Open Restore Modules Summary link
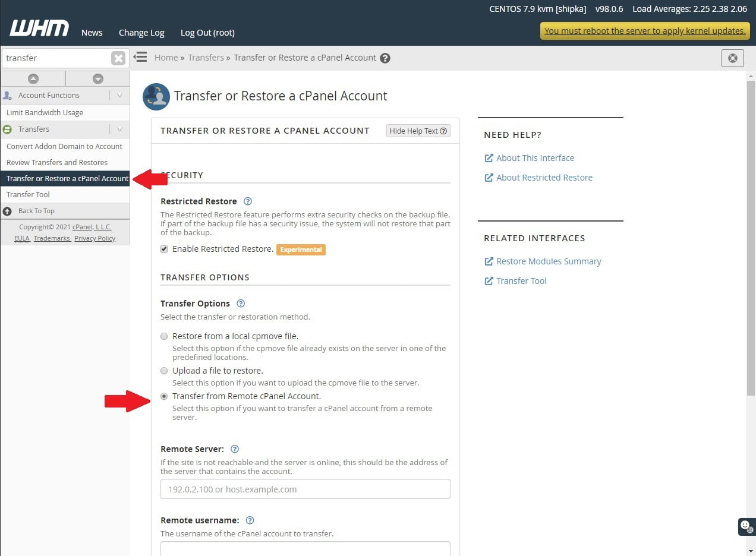Image resolution: width=756 pixels, height=556 pixels. [x=549, y=261]
